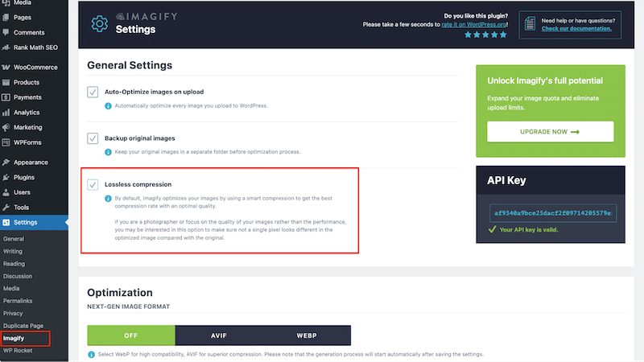Click the Products box icon
This screenshot has height=362, width=644.
pos(6,83)
